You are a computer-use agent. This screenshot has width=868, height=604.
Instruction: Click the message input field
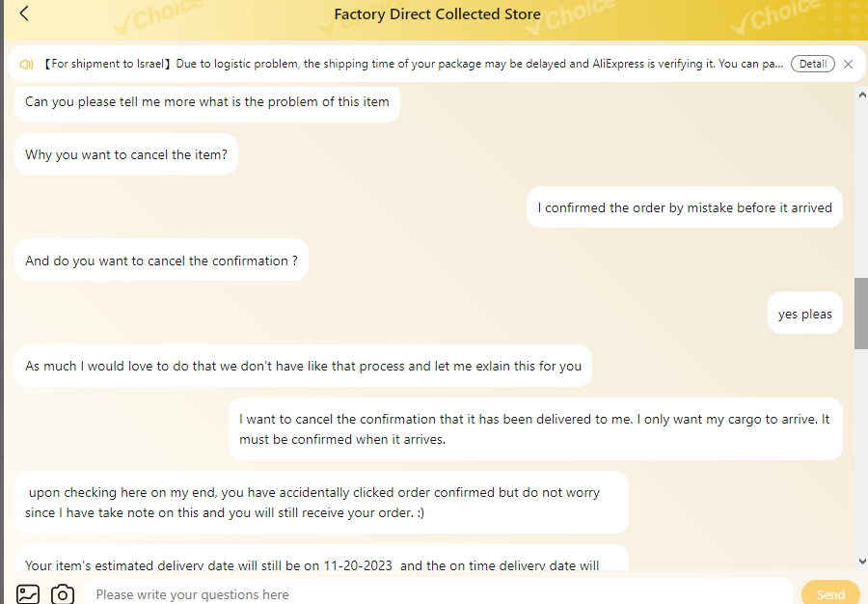coord(439,594)
